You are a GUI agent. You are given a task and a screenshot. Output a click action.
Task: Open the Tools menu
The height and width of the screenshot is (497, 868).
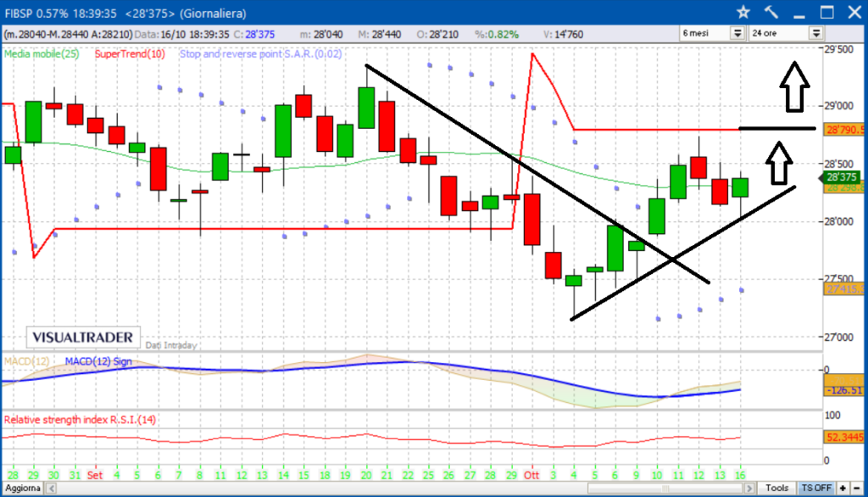pos(777,489)
